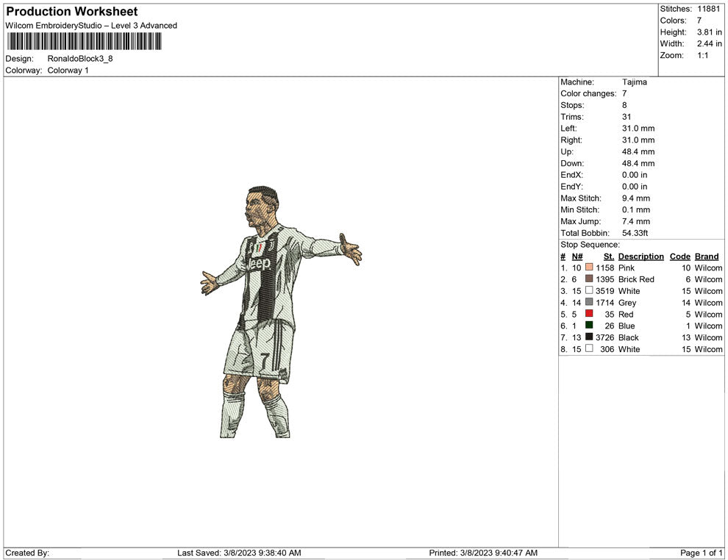The image size is (728, 560).
Task: Click the 'Color changes:' label
Action: [x=588, y=94]
